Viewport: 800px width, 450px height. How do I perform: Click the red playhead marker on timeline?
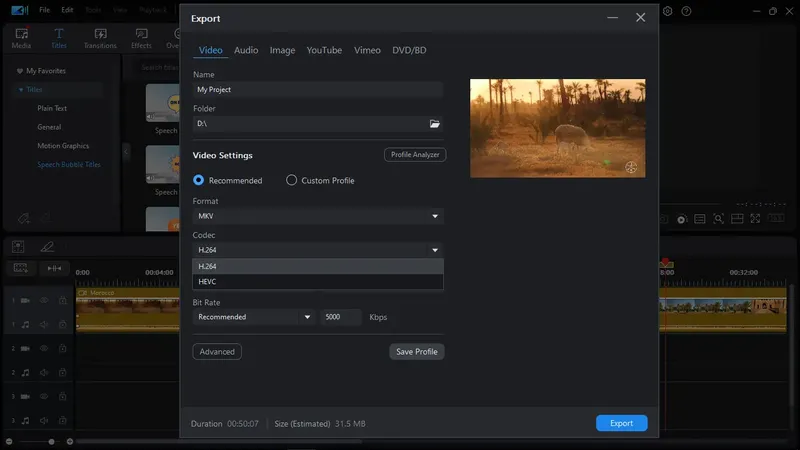665,262
